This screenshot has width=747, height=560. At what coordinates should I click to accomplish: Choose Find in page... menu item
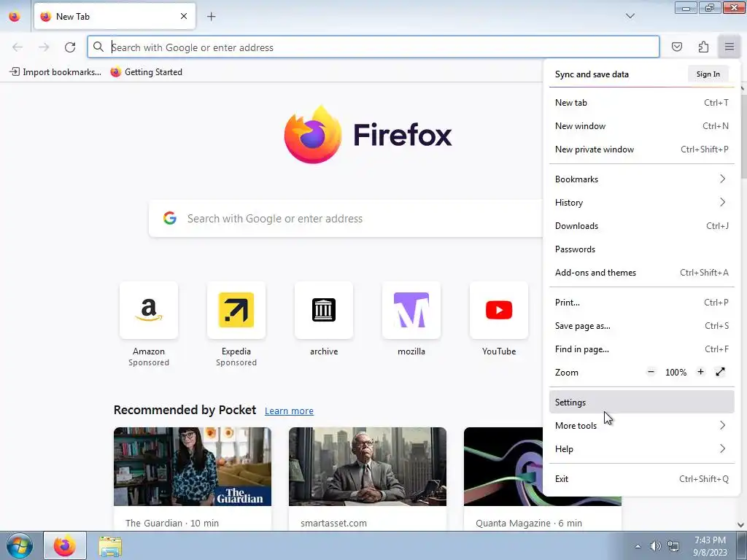[x=642, y=349]
